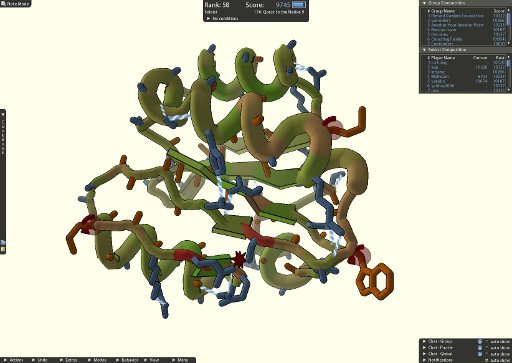This screenshot has height=363, width=512.
Task: Open the View menu
Action: click(152, 360)
